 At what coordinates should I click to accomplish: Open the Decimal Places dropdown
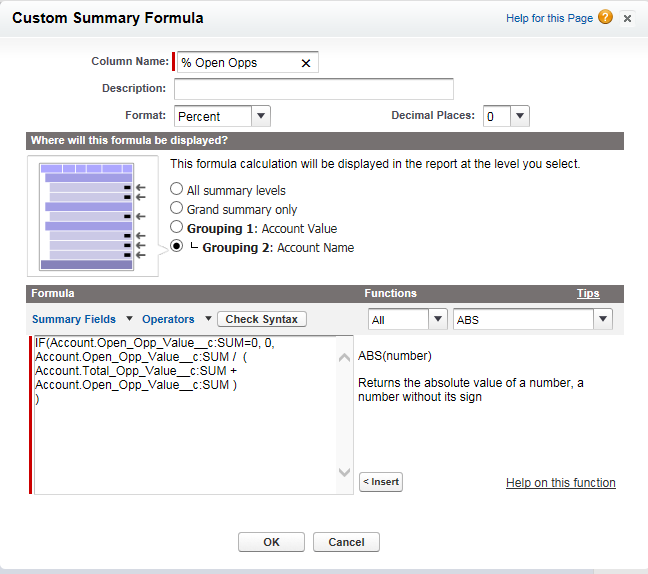506,116
